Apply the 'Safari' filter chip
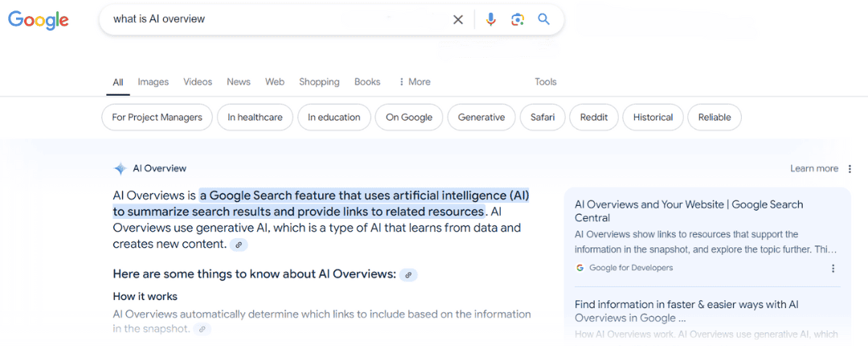The height and width of the screenshot is (346, 868). click(542, 117)
